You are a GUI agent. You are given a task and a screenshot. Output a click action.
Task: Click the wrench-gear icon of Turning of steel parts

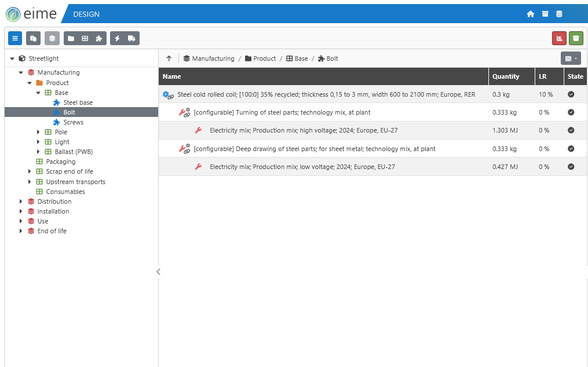184,112
